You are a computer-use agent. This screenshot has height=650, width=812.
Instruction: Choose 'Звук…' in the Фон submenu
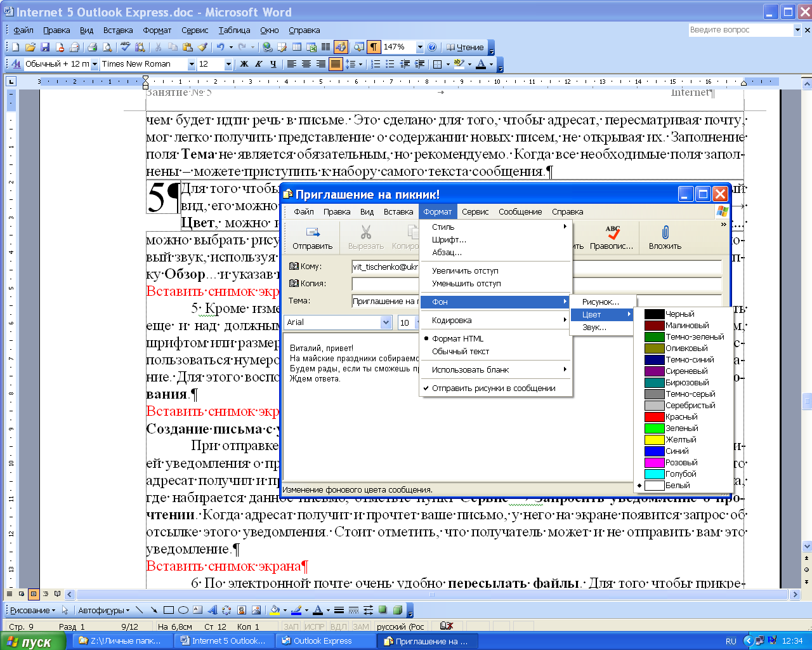tap(601, 328)
